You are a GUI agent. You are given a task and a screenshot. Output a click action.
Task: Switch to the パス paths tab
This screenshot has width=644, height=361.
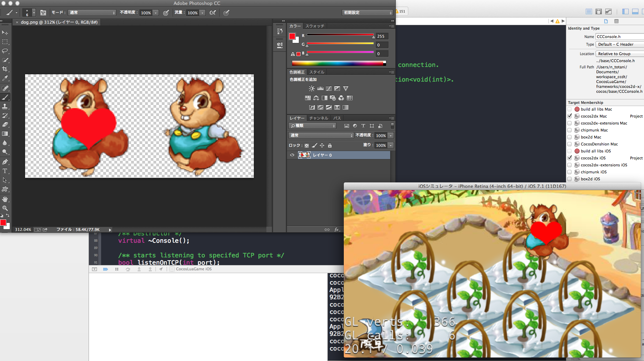(x=337, y=118)
